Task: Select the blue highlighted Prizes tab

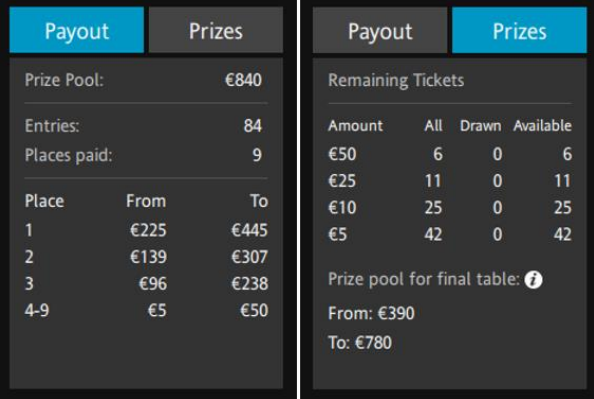Action: coord(519,30)
